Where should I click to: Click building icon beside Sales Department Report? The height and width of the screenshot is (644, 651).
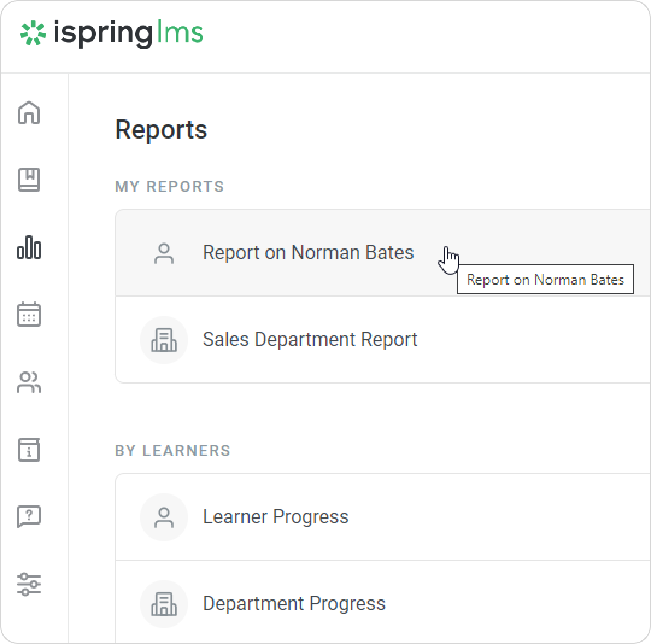pyautogui.click(x=164, y=340)
